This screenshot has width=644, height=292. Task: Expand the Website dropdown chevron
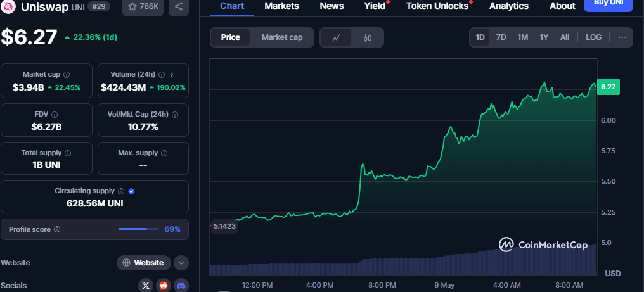181,263
